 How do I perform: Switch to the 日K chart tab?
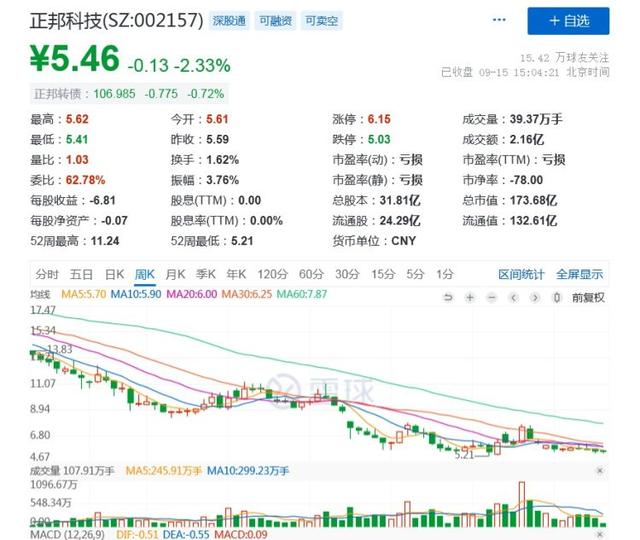click(x=114, y=274)
